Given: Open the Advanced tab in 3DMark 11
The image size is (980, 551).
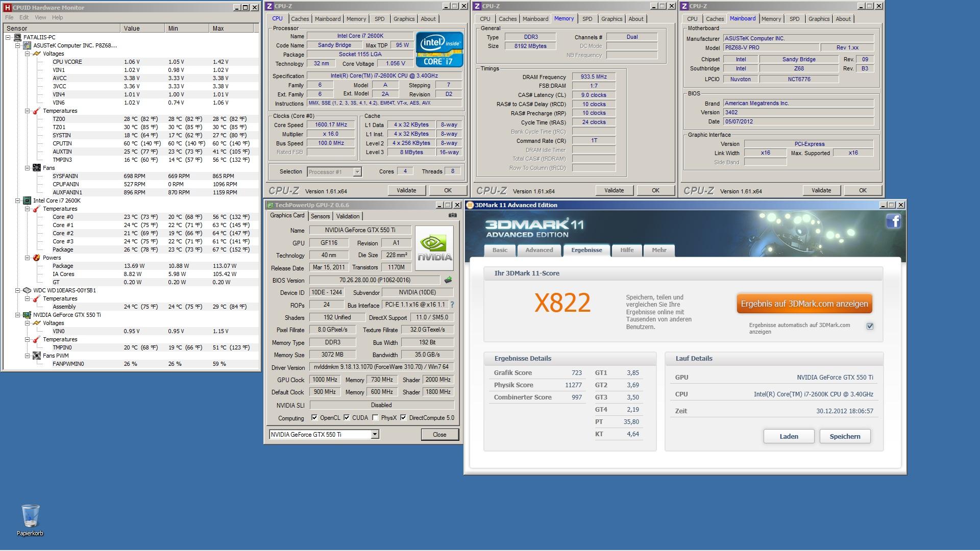Looking at the screenshot, I should point(539,250).
